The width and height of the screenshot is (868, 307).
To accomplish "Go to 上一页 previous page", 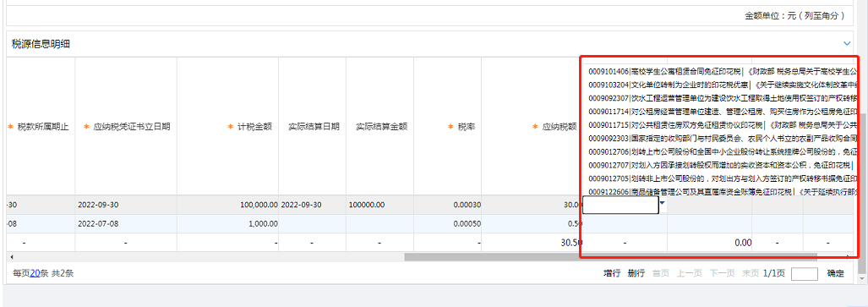I will tap(690, 273).
